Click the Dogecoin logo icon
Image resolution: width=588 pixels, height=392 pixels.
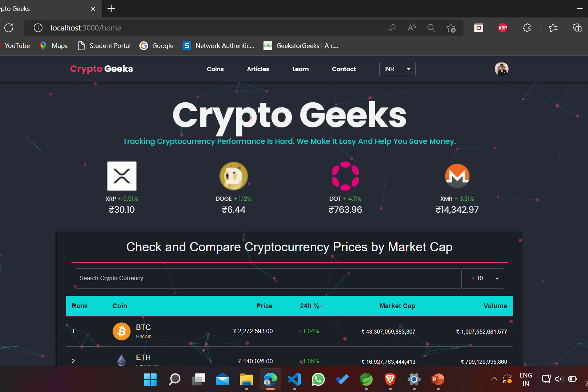coord(234,176)
